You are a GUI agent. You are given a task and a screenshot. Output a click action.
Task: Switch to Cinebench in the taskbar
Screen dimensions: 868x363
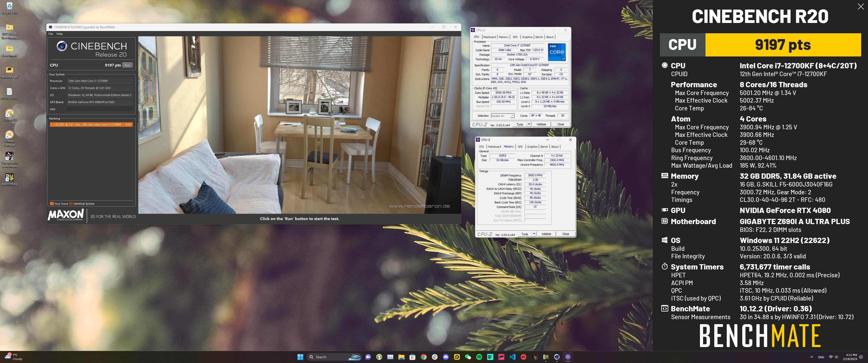557,357
